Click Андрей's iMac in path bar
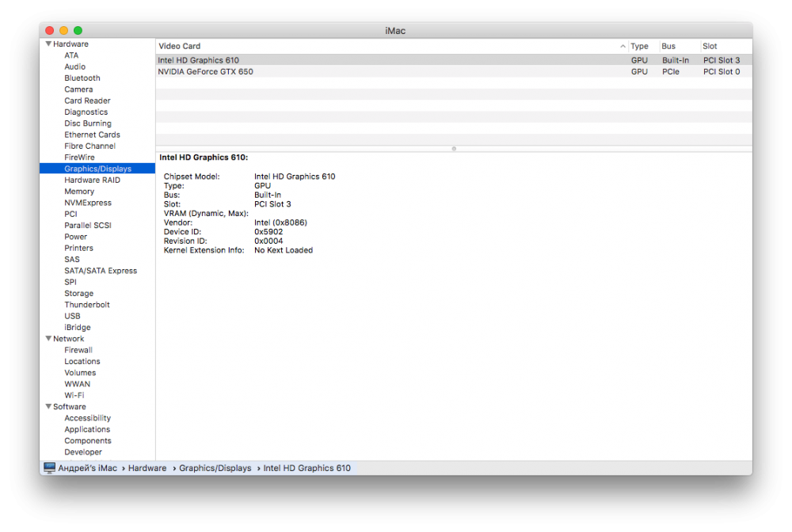 87,468
